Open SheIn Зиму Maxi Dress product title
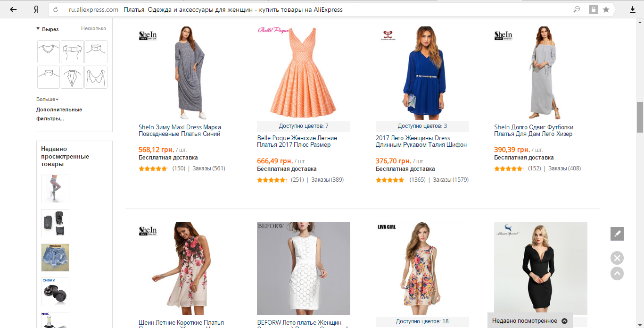The width and height of the screenshot is (644, 328). point(180,130)
